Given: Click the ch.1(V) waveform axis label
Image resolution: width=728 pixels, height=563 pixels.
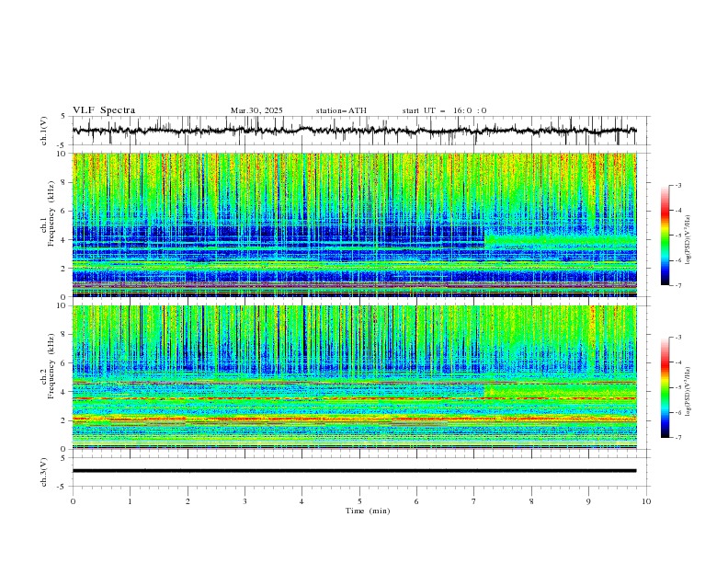Looking at the screenshot, I should click(44, 131).
